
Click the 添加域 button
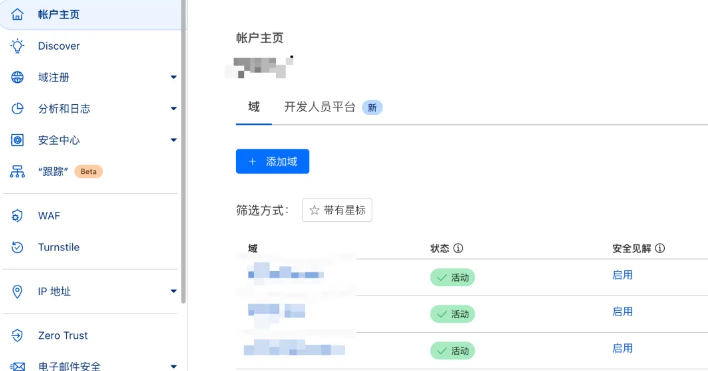point(272,162)
